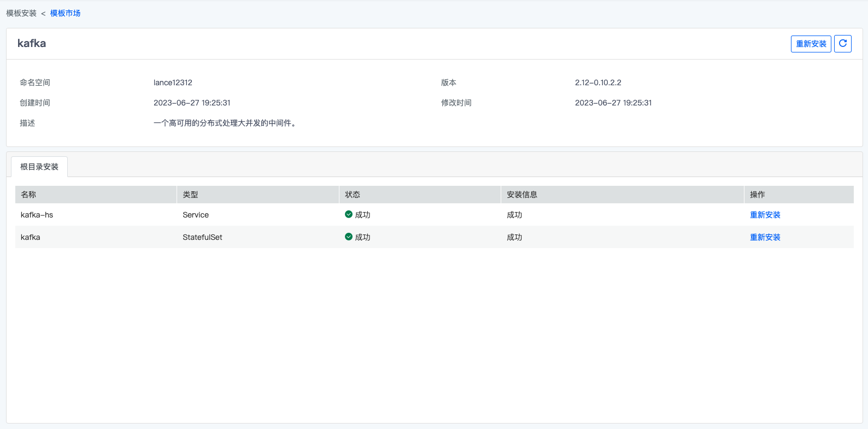Click the green success icon for kafka-hs

coord(349,214)
